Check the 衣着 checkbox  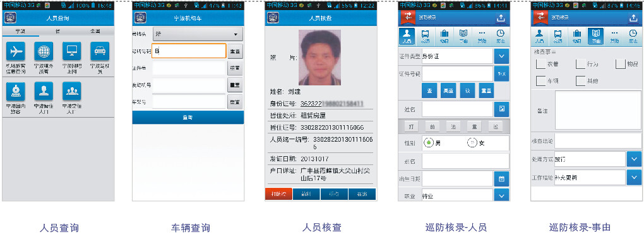pos(541,64)
